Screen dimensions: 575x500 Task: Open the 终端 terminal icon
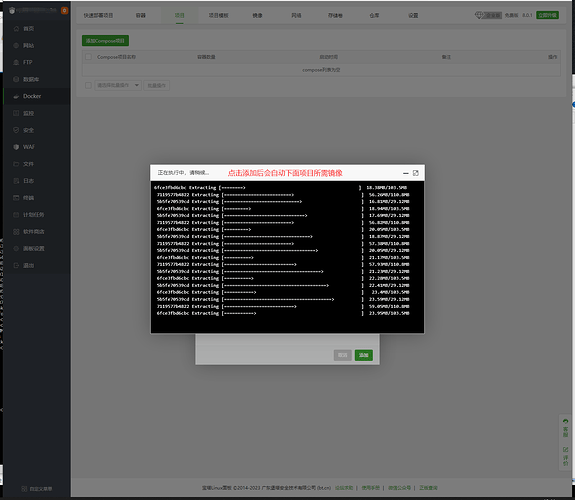(x=16, y=198)
